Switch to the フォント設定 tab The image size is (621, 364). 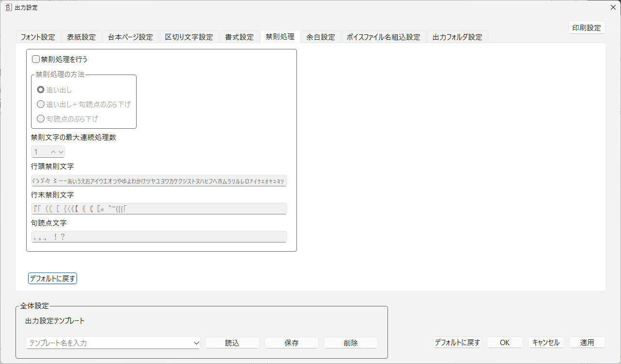(x=38, y=36)
